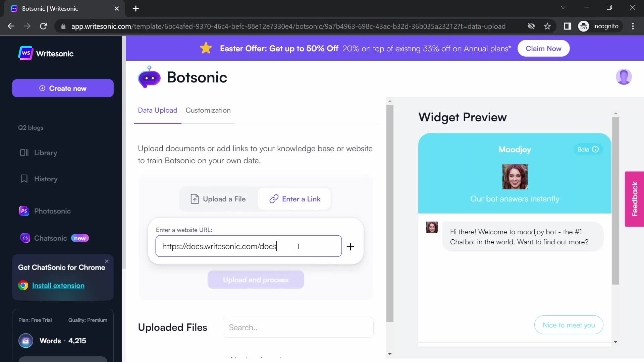The height and width of the screenshot is (362, 644).
Task: Click the Library icon in sidebar
Action: click(x=24, y=153)
